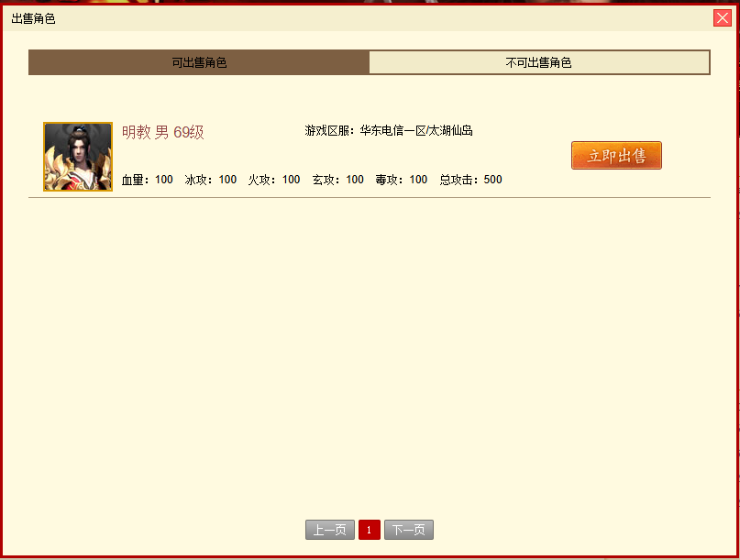Go to next page with 下一页
Image resolution: width=740 pixels, height=560 pixels.
coord(408,530)
